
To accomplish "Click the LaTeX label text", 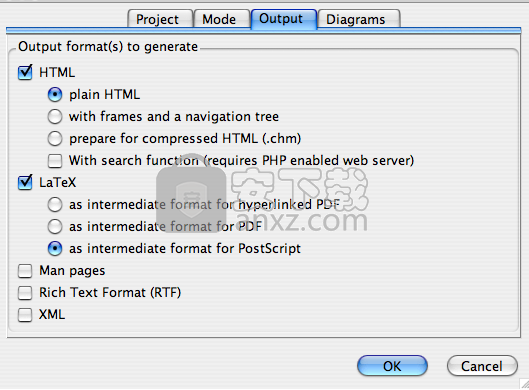I will click(58, 183).
